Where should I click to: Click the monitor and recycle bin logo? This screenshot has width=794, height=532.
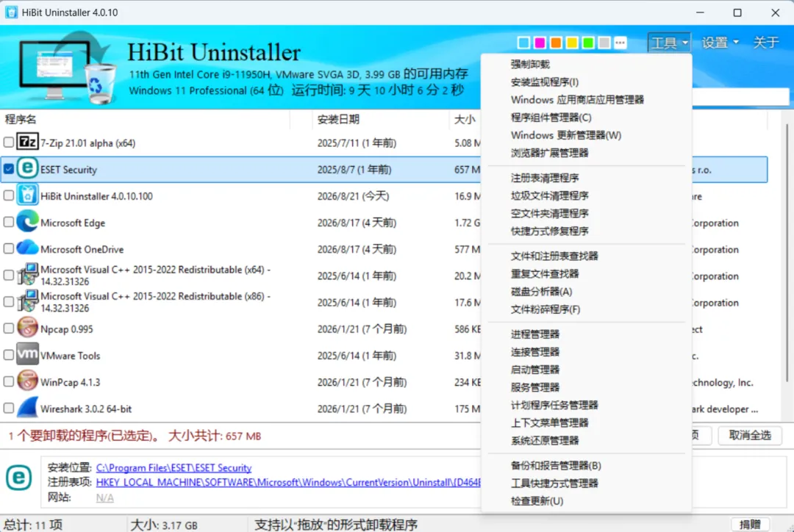click(x=66, y=68)
